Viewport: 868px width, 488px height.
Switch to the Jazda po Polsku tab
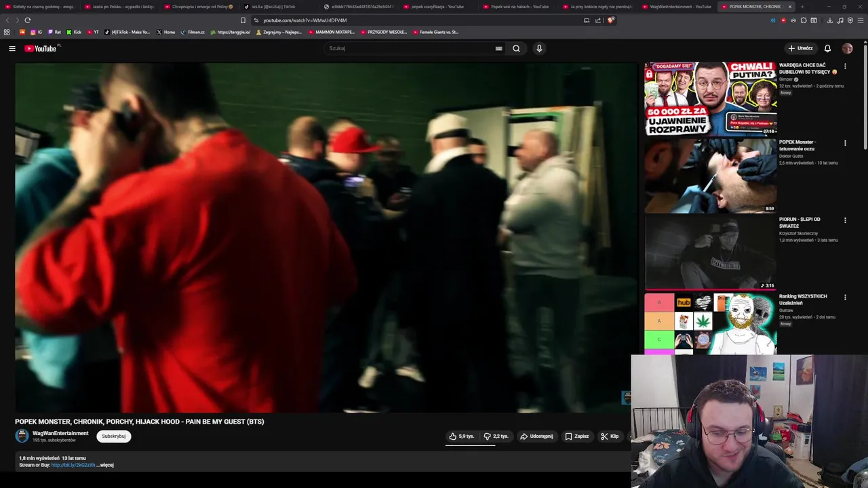pyautogui.click(x=119, y=7)
